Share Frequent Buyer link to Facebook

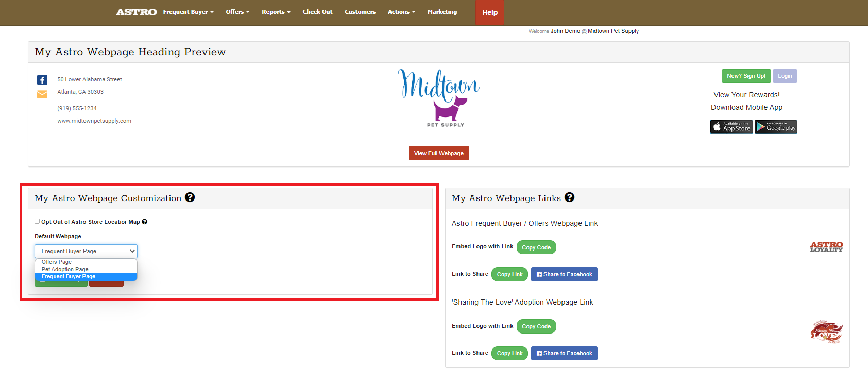564,274
